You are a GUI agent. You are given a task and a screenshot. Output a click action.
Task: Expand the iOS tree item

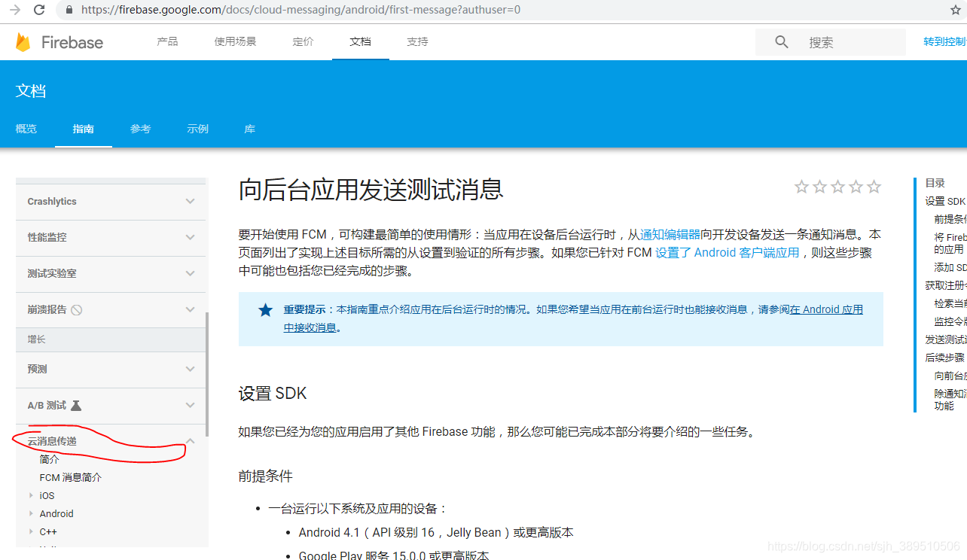pos(31,495)
